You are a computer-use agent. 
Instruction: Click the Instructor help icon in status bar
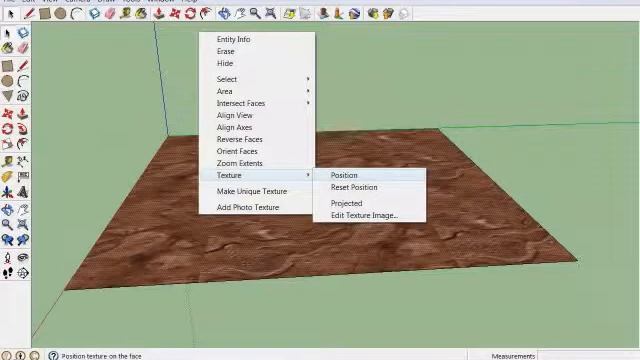(x=53, y=356)
